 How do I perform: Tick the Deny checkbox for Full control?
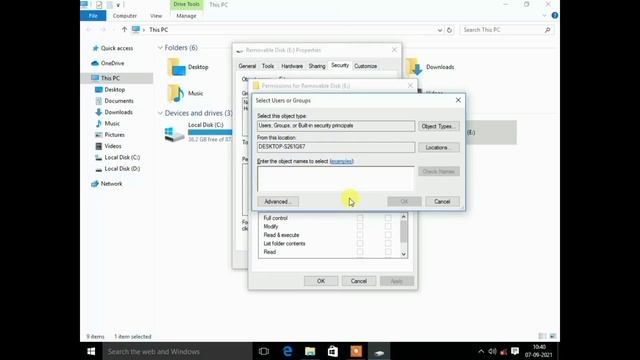(388, 218)
